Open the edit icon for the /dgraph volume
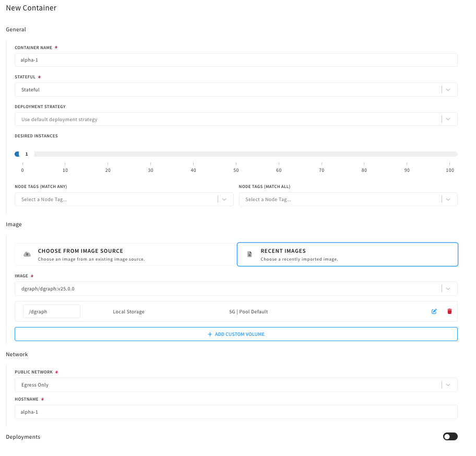 pyautogui.click(x=434, y=311)
